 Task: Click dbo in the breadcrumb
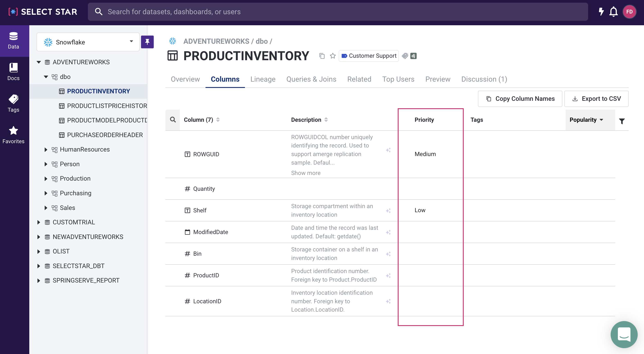262,41
